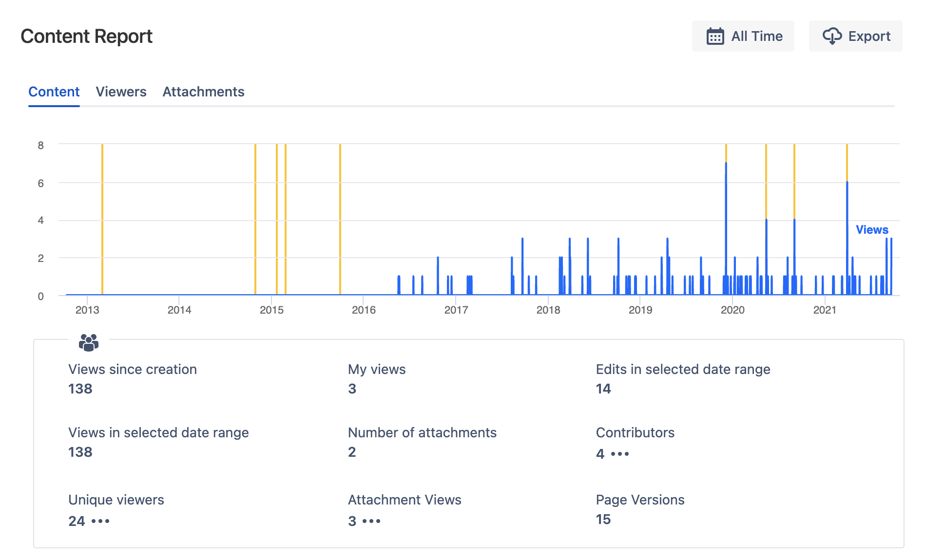The height and width of the screenshot is (560, 925).
Task: Expand the Contributors ellipsis details
Action: coord(620,454)
